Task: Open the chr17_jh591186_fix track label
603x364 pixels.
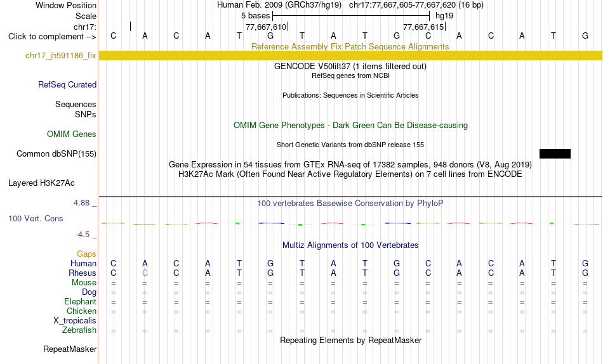Action: 61,55
